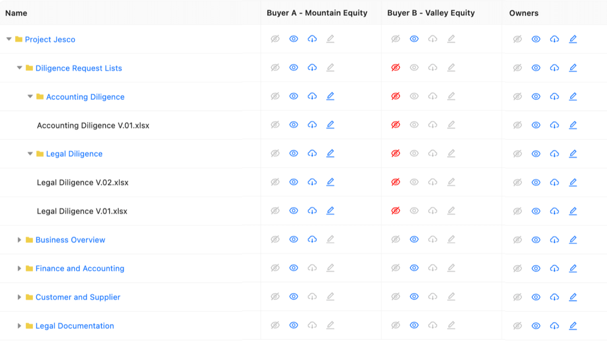Enable download permission for Project Jesco under Buyer B

432,38
